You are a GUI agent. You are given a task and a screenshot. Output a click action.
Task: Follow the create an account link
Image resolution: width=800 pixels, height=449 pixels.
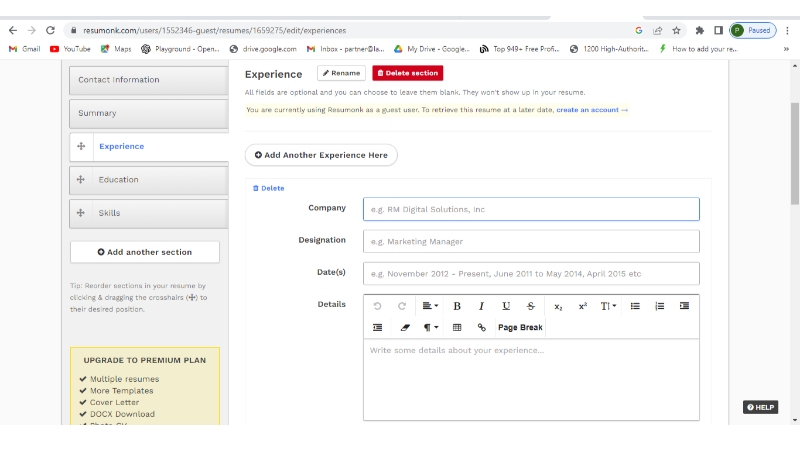[x=592, y=110]
